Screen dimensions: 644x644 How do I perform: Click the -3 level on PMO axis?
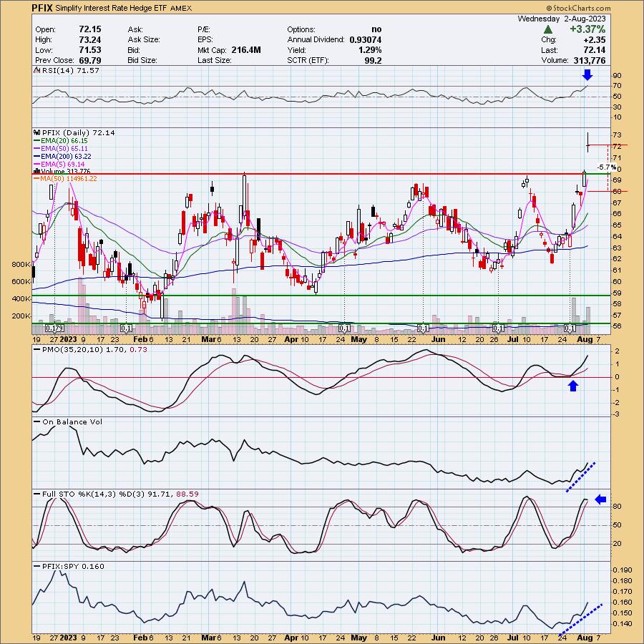tap(617, 414)
